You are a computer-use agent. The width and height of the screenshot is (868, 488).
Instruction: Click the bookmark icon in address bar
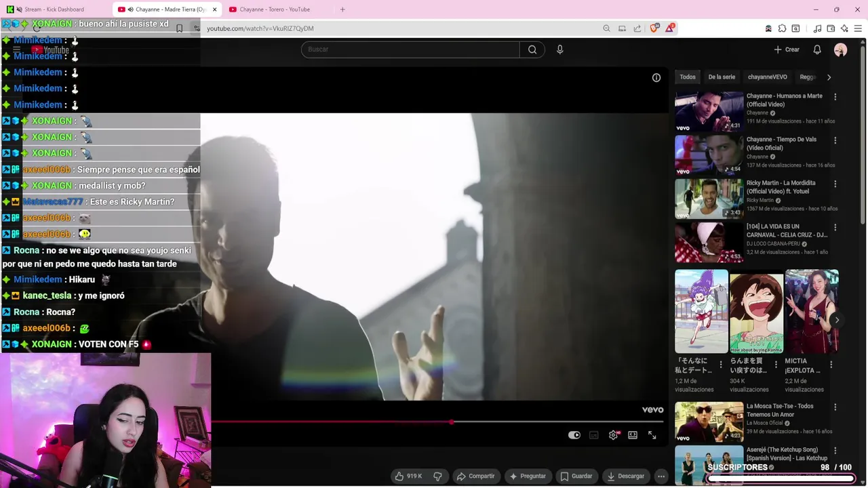(179, 28)
